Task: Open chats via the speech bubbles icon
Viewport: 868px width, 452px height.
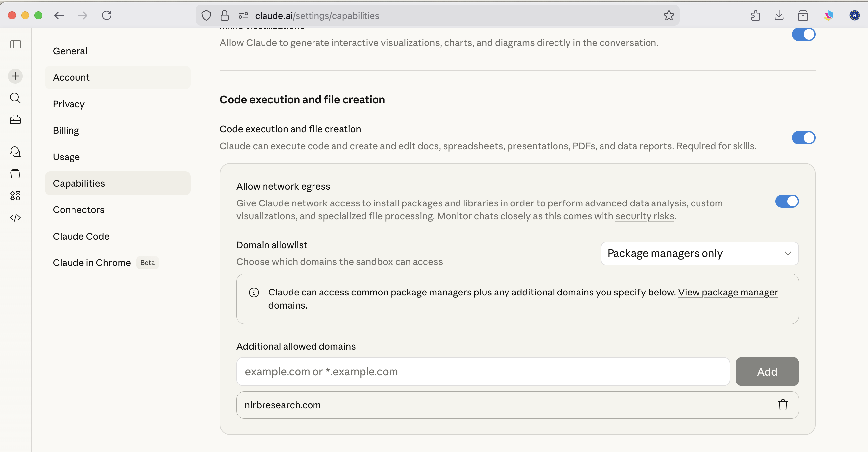Action: (15, 152)
